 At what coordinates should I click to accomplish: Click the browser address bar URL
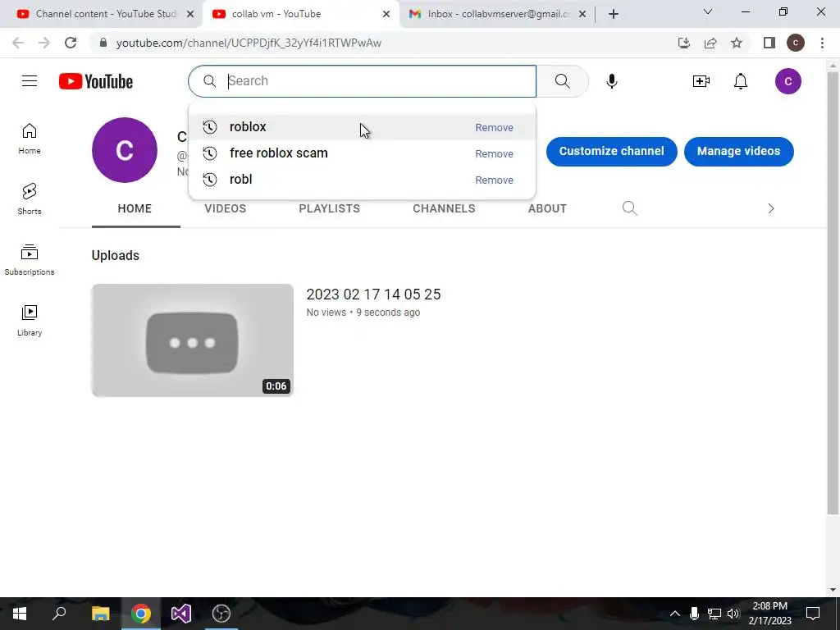tap(249, 43)
